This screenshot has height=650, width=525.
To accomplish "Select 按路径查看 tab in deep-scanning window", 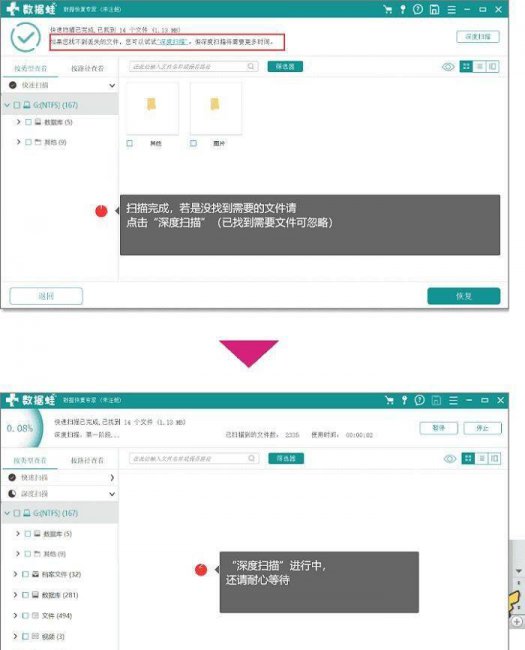I will [x=87, y=460].
